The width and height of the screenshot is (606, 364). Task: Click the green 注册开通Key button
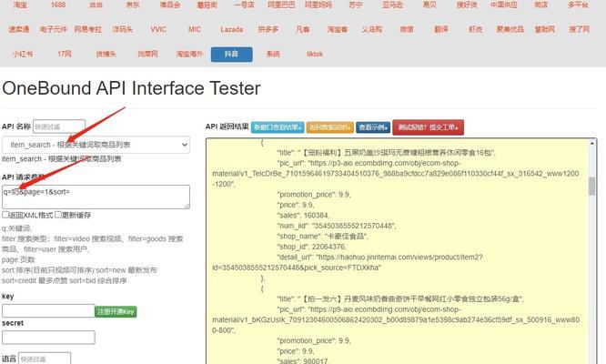[116, 311]
